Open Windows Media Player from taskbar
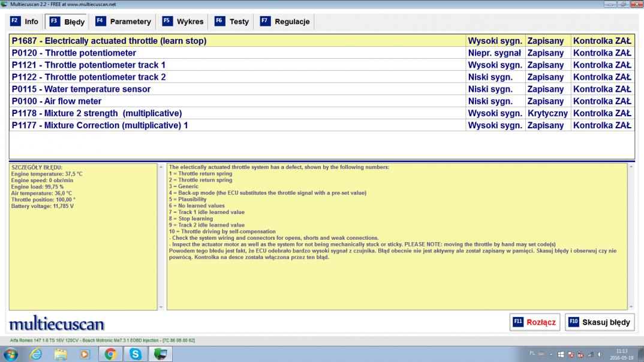 [x=85, y=354]
